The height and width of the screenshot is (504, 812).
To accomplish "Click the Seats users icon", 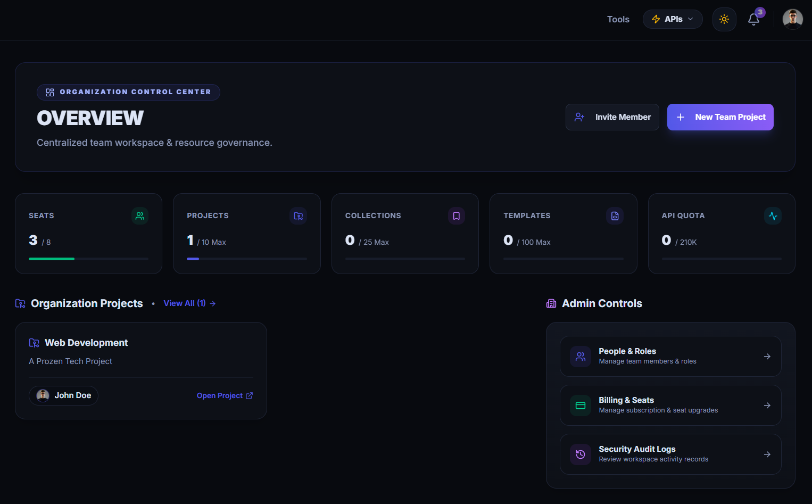I will click(x=140, y=216).
